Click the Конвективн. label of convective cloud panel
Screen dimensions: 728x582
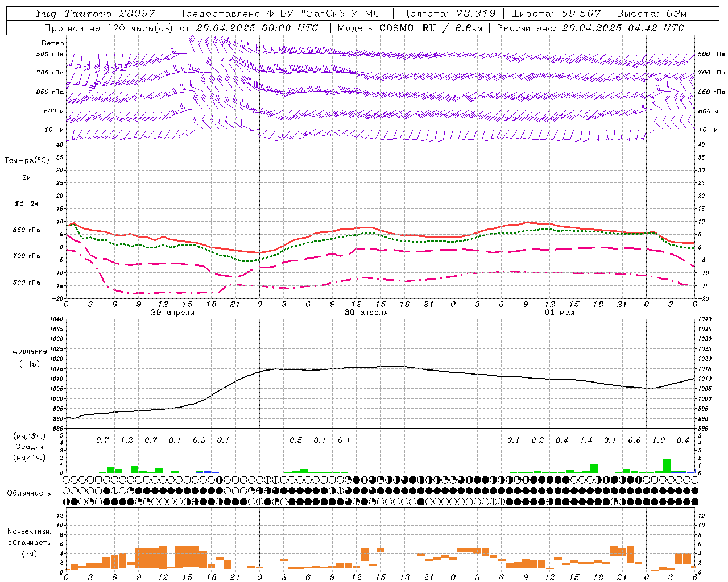point(29,531)
